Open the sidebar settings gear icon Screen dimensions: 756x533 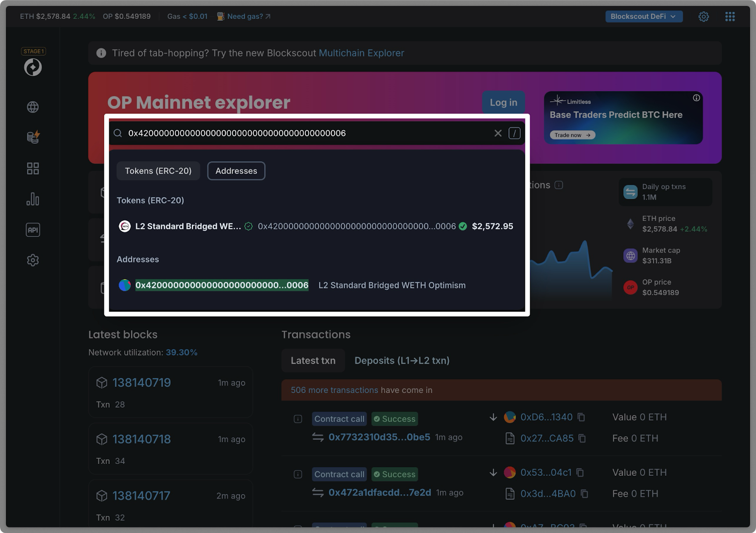[33, 260]
